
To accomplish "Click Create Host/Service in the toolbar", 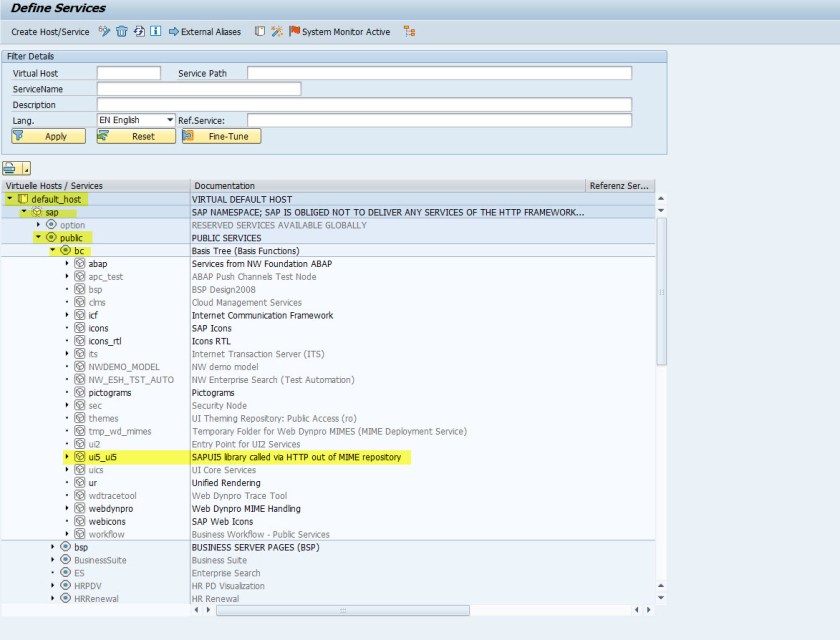I will coord(50,32).
